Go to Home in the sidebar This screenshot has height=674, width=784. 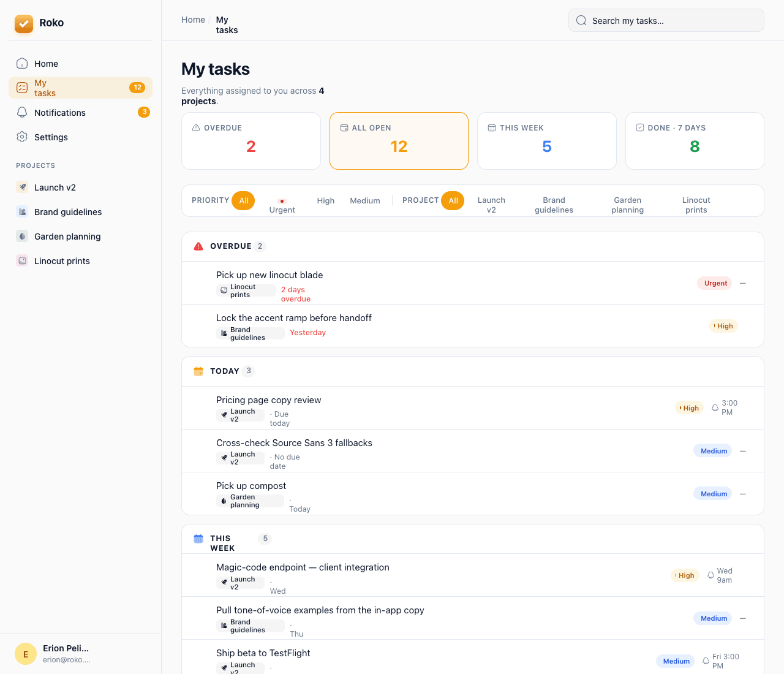(x=80, y=63)
